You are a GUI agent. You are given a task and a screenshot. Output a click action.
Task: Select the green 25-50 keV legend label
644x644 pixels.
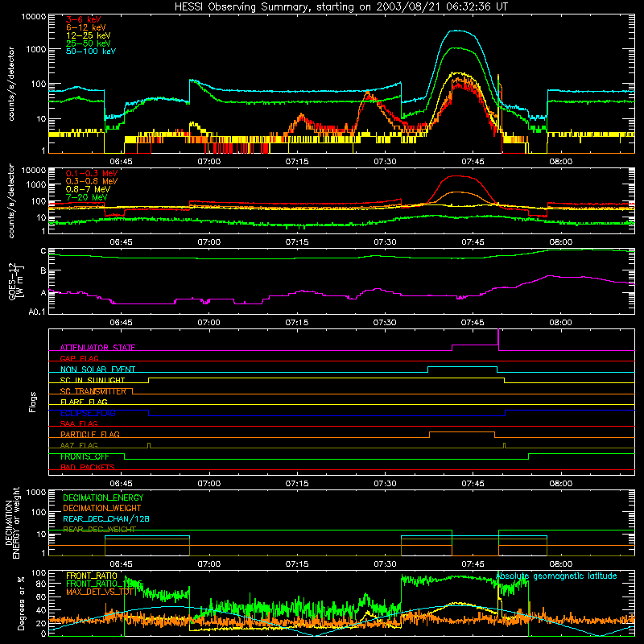(89, 43)
